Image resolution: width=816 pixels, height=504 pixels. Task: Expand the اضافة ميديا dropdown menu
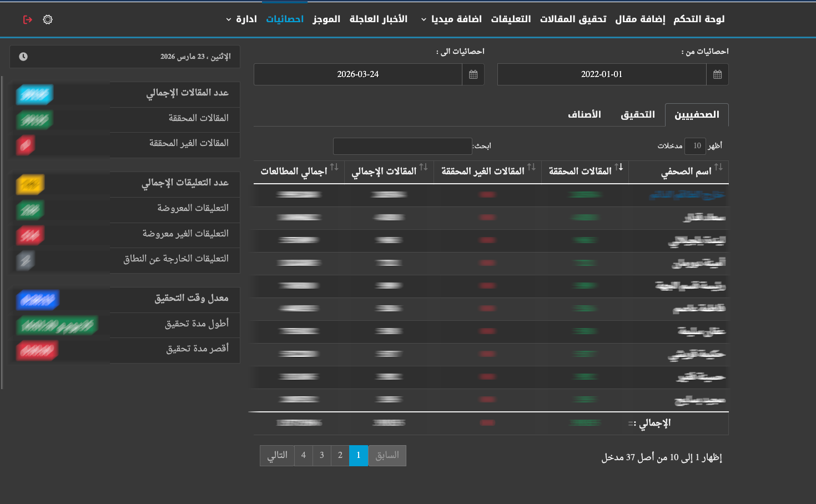451,19
